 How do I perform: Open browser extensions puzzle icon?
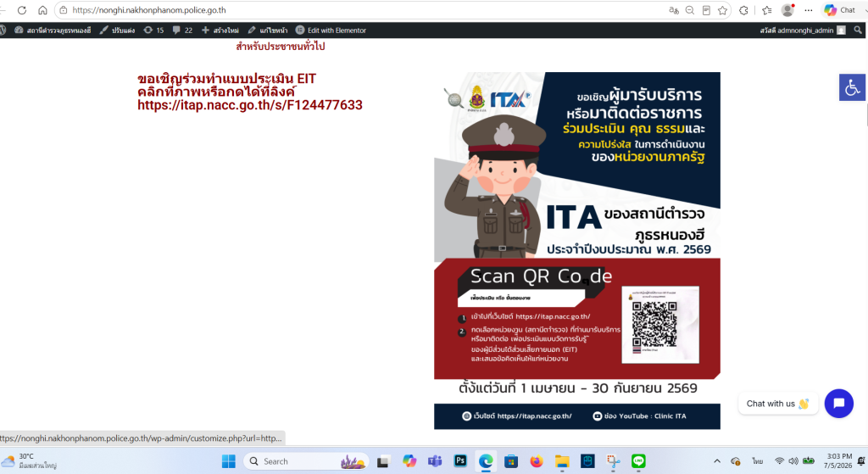[x=744, y=10]
